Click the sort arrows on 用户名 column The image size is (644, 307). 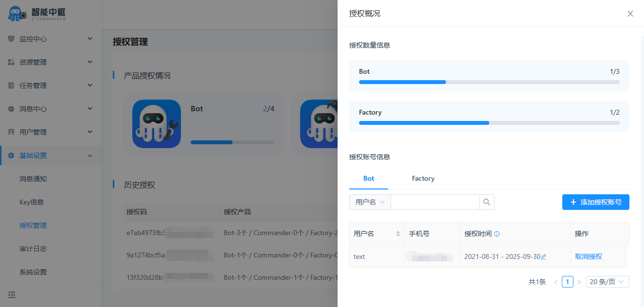(398, 234)
